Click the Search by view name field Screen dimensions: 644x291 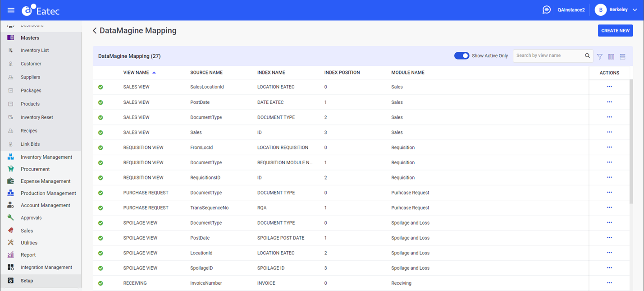tap(548, 56)
